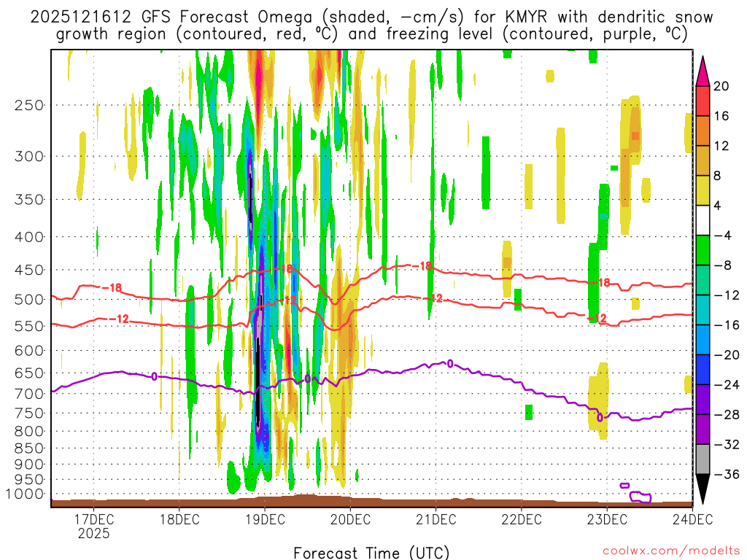Click the purple 0 freezing label near 21DEC

pos(450,365)
